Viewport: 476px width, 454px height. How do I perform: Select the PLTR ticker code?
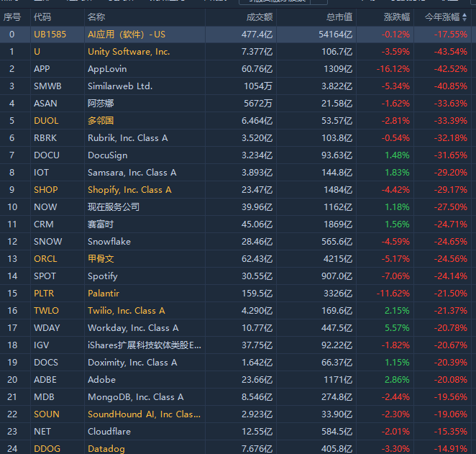click(44, 294)
